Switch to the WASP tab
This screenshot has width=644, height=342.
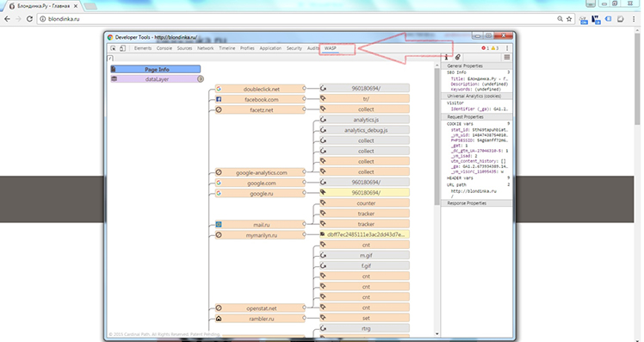click(331, 48)
